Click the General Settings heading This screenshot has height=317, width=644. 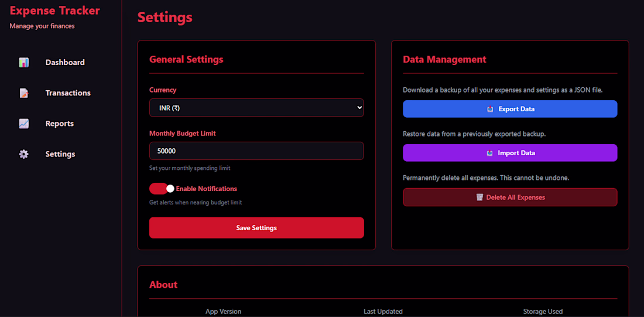tap(186, 59)
